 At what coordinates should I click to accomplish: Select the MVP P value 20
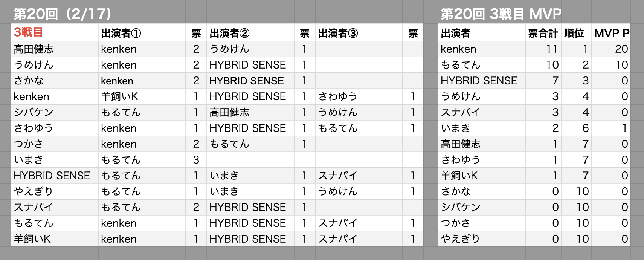[x=621, y=49]
